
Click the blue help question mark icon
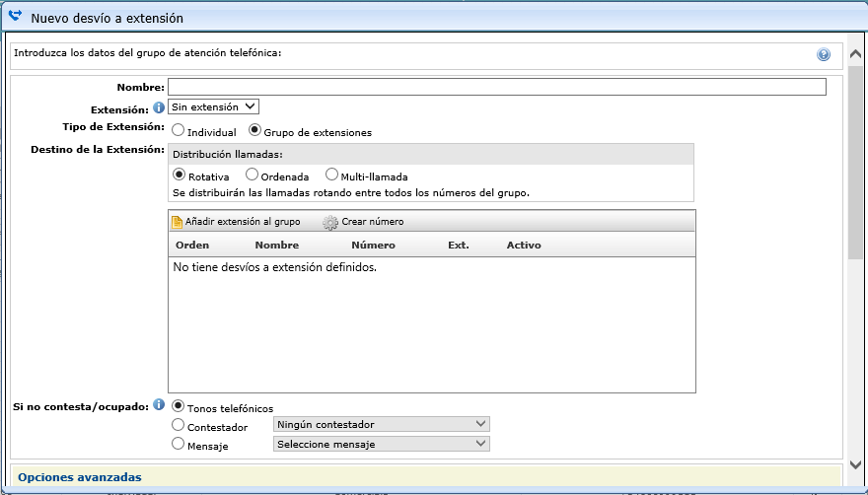click(x=824, y=54)
